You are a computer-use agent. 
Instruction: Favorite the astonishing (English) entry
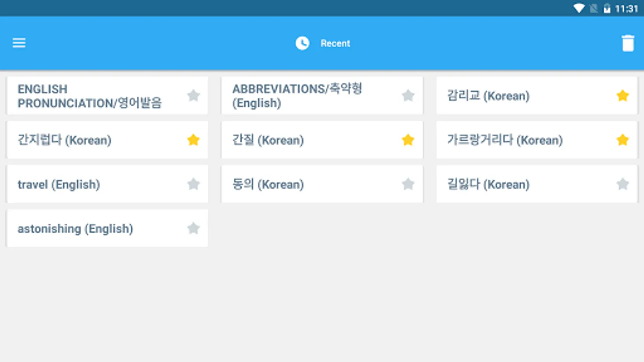(194, 228)
